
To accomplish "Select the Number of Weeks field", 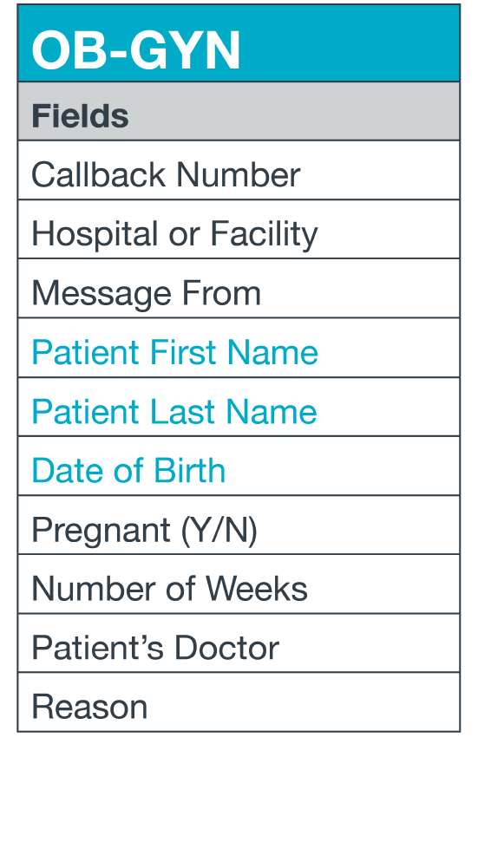I will (239, 584).
